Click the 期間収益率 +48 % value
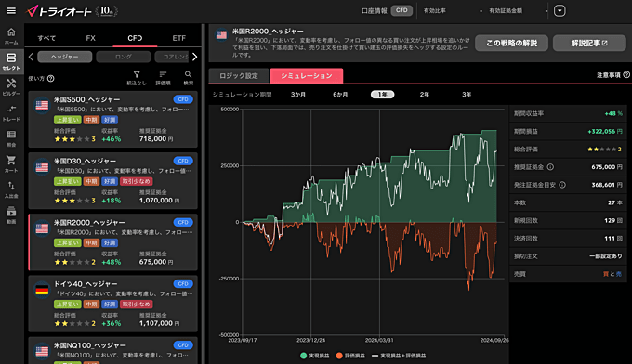This screenshot has width=632, height=364. click(613, 113)
